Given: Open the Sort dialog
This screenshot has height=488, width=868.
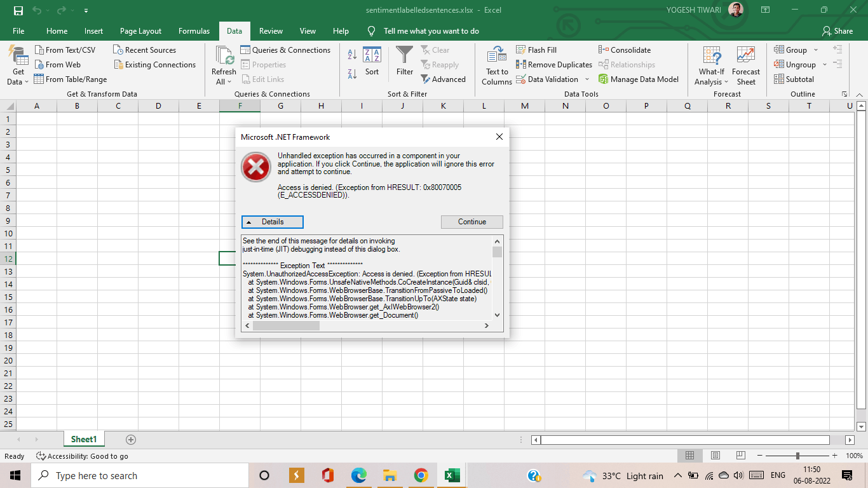Looking at the screenshot, I should [x=372, y=62].
